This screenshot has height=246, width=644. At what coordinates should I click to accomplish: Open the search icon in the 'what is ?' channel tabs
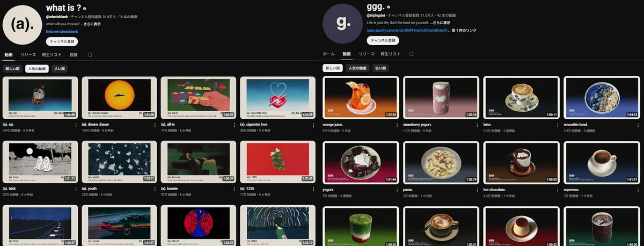[x=90, y=55]
